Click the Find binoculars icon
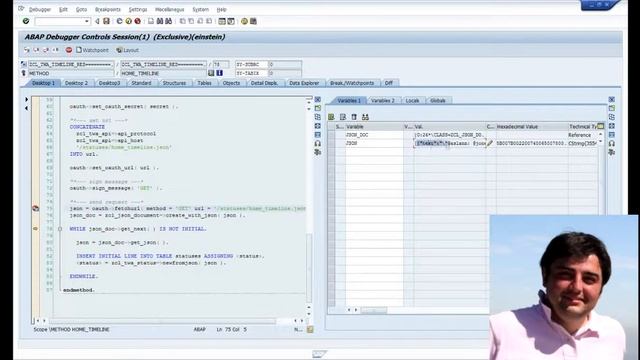Screen dimensions: 640x360 click(160, 21)
